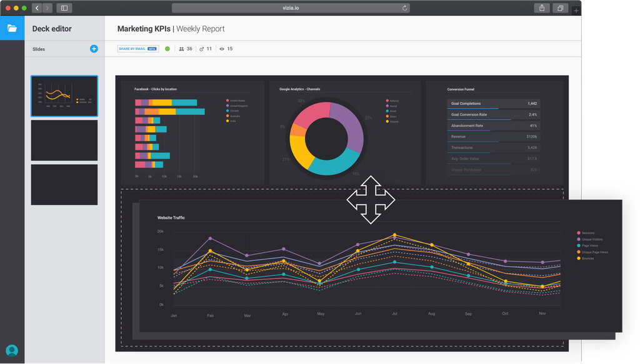Click the green status indicator dot
The width and height of the screenshot is (640, 364).
tap(167, 49)
